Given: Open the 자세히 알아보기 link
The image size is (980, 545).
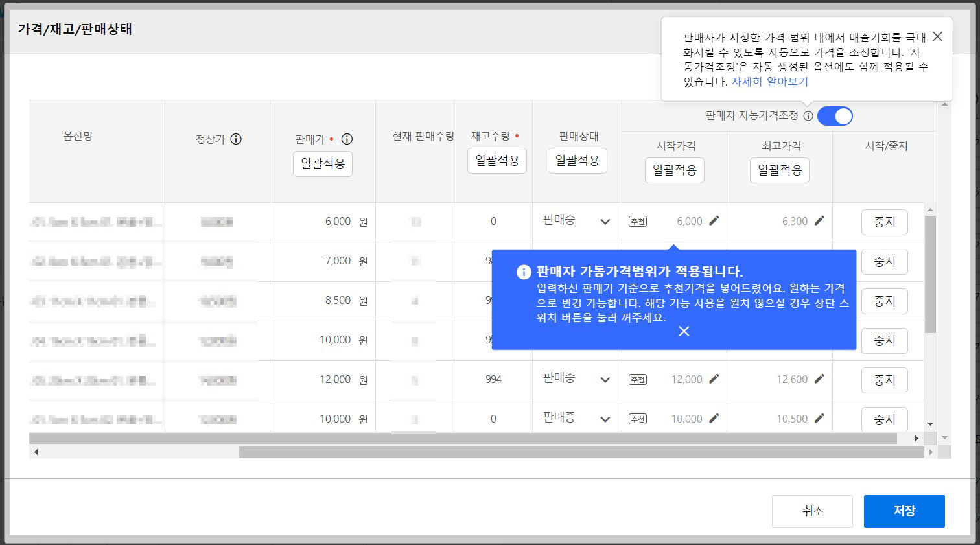Looking at the screenshot, I should [769, 81].
